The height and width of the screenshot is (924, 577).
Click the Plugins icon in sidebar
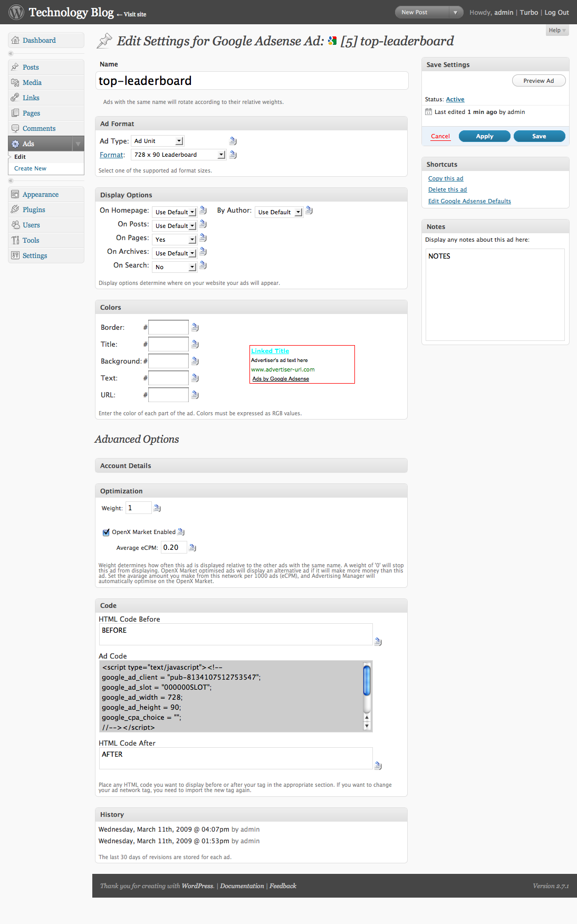(x=15, y=210)
